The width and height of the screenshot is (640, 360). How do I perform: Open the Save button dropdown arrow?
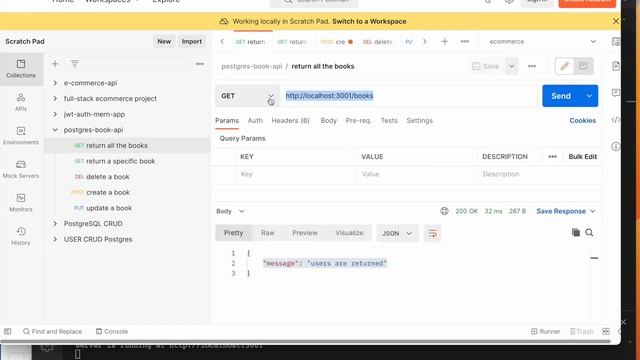click(x=511, y=66)
